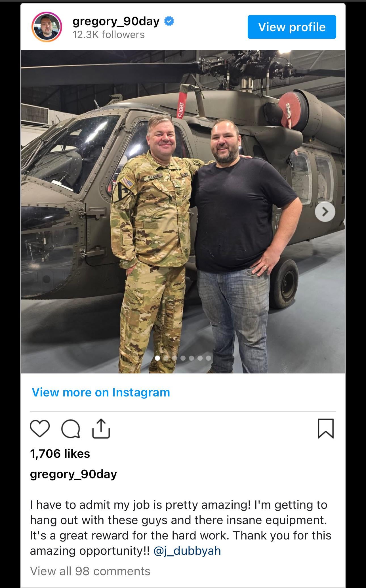Expand View all 98 comments

coord(90,571)
